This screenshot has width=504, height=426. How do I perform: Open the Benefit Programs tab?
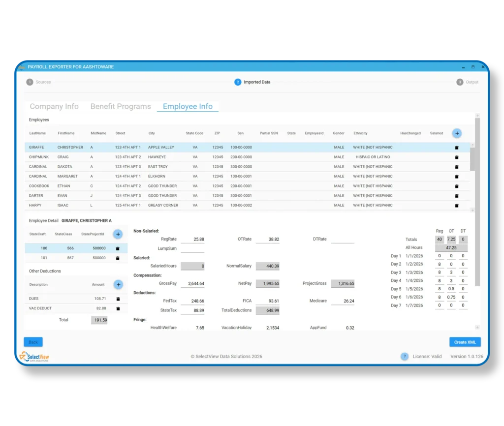pos(121,106)
